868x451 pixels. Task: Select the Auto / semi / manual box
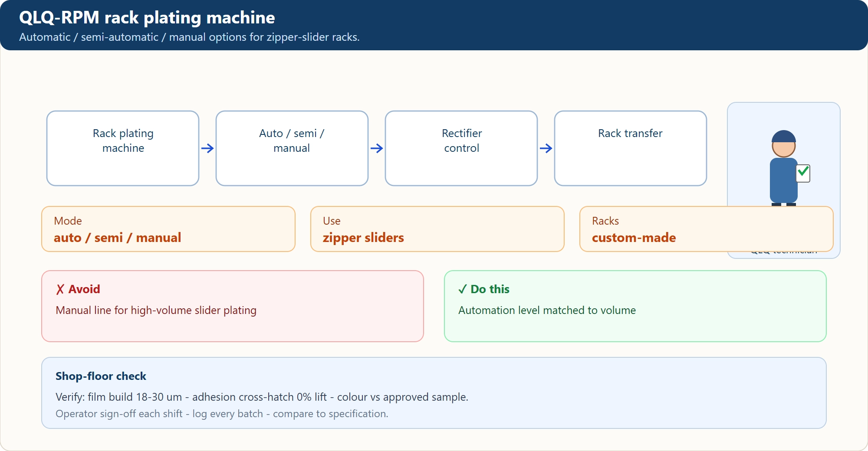tap(292, 148)
